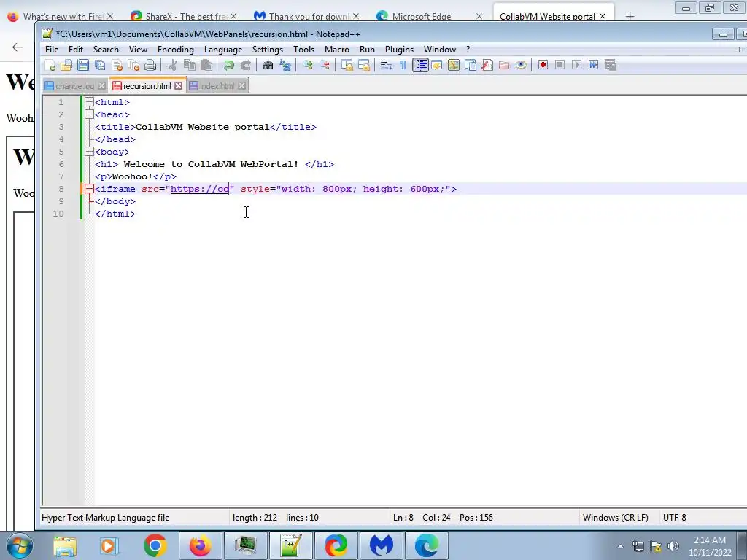Click the Windows Start orb
Image resolution: width=747 pixels, height=560 pixels.
19,545
